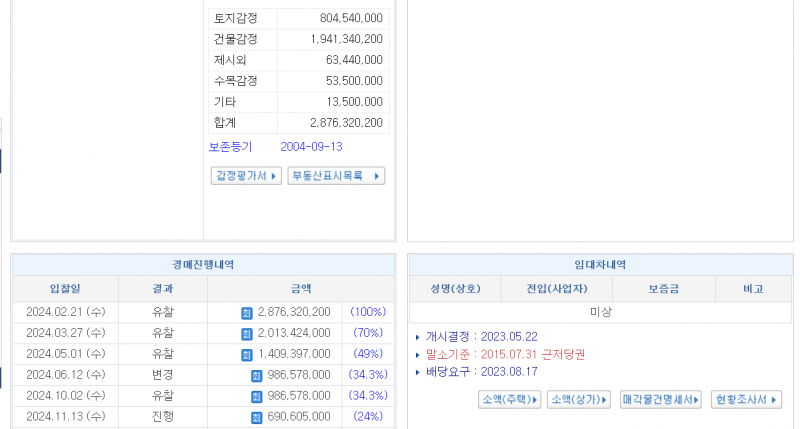Click the 최 icon beside 690,605,000

[x=257, y=417]
